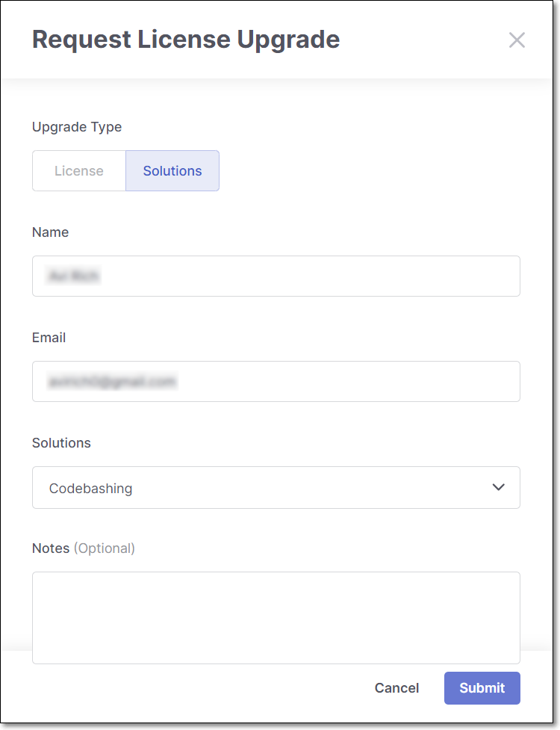Click the Notes label text
560x730 pixels.
point(51,548)
